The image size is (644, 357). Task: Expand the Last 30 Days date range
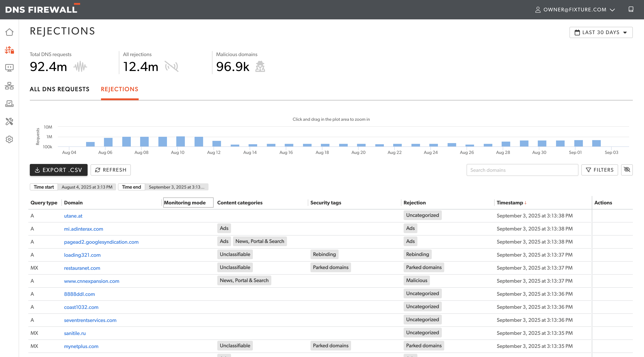(601, 32)
